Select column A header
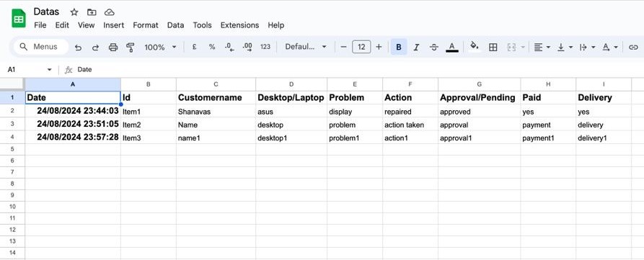The height and width of the screenshot is (260, 644). (73, 84)
